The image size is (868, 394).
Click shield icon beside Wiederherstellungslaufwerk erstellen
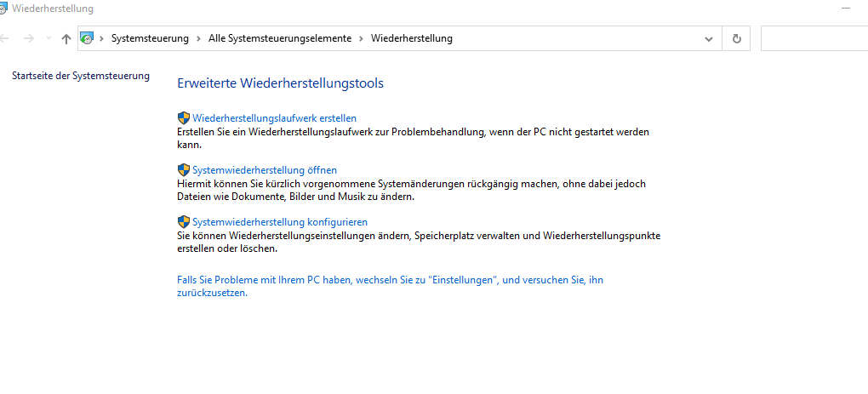click(x=184, y=118)
